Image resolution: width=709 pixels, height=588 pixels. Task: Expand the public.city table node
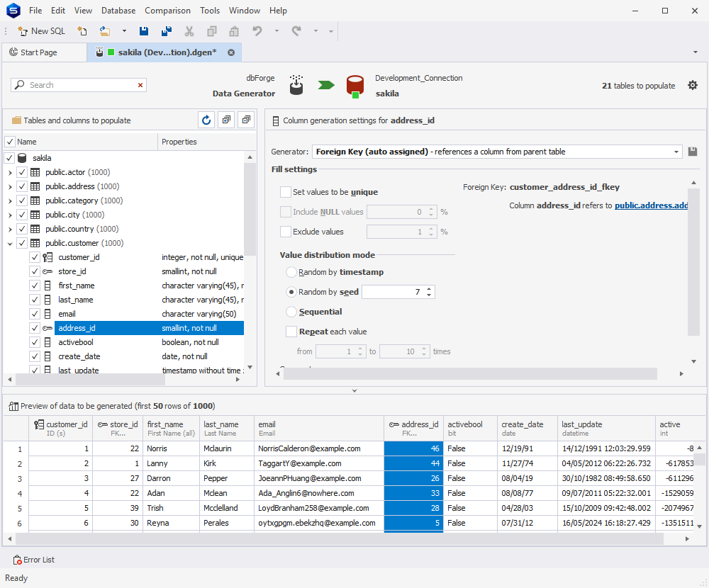pyautogui.click(x=10, y=215)
